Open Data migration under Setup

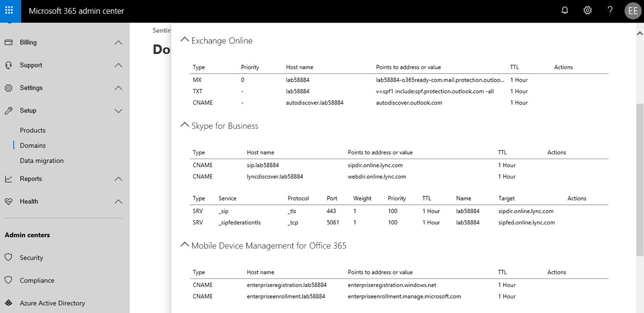pos(42,161)
